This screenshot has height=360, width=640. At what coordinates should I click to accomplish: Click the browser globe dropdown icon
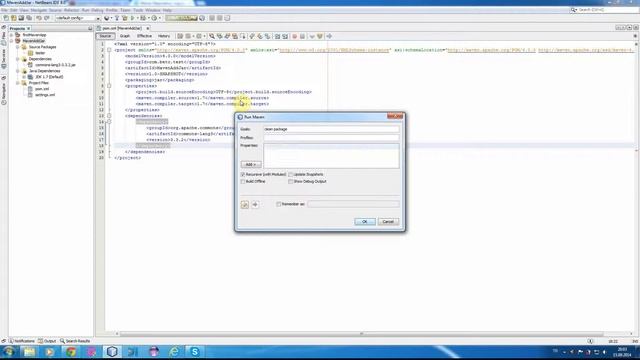point(107,18)
